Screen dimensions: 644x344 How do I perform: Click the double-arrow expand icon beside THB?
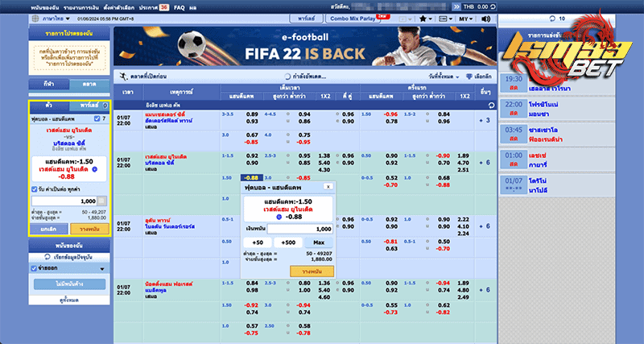[x=456, y=7]
